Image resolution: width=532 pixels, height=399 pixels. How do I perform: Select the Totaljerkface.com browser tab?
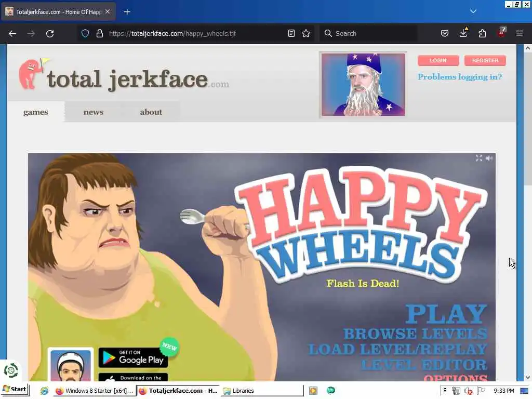pos(58,12)
